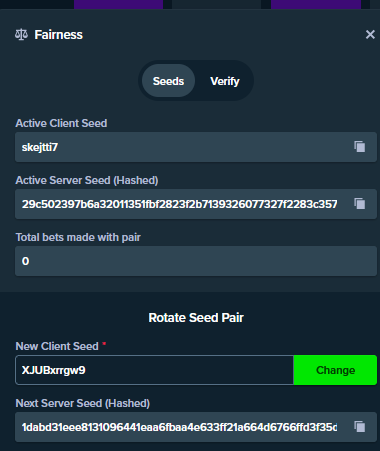The image size is (380, 451).
Task: Click the Active Client Seed label
Action: point(61,123)
